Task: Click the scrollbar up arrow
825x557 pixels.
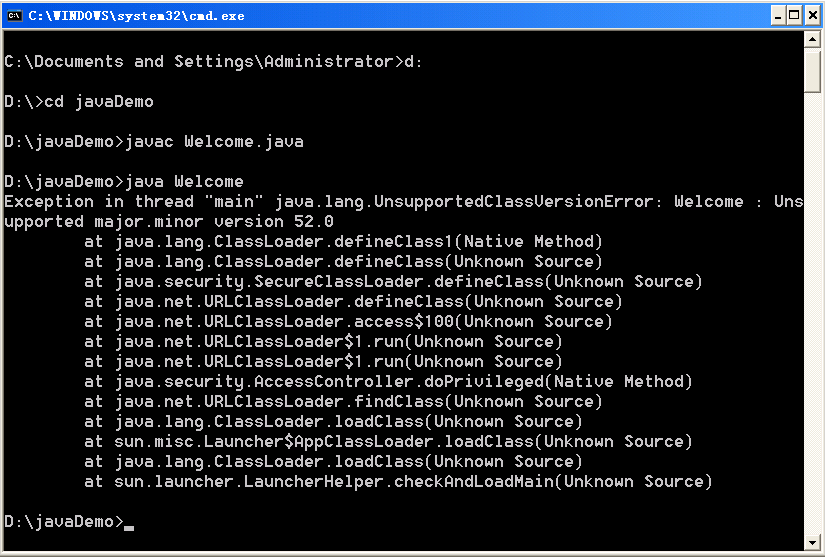Action: 812,39
